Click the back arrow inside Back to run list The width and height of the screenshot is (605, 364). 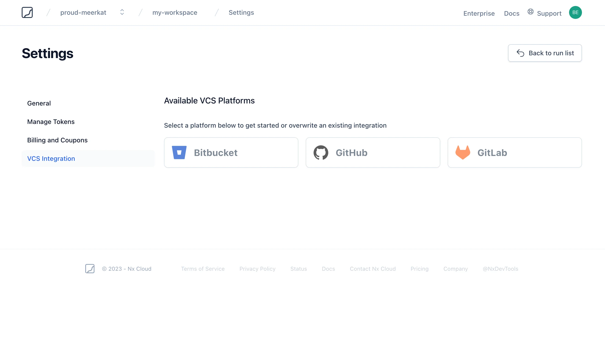(x=521, y=53)
